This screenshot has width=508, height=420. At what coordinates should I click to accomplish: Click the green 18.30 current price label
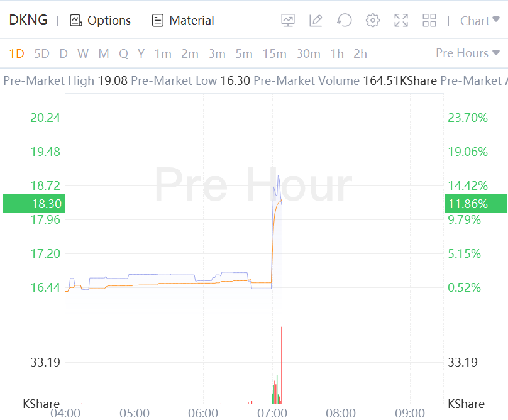click(33, 204)
